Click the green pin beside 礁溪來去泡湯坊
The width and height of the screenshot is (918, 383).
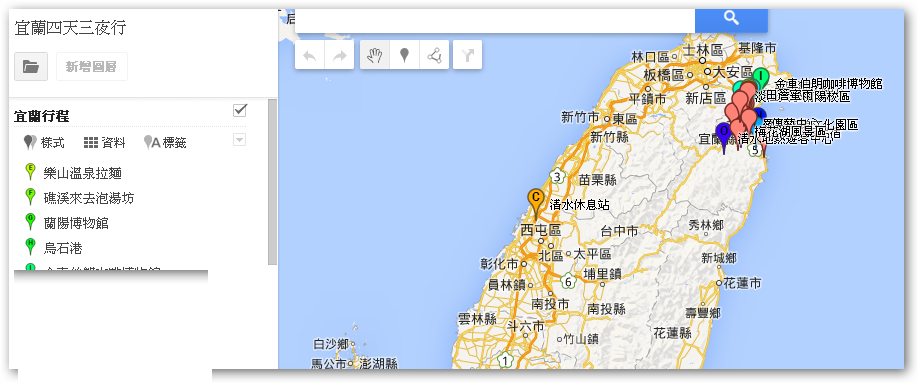pos(30,197)
